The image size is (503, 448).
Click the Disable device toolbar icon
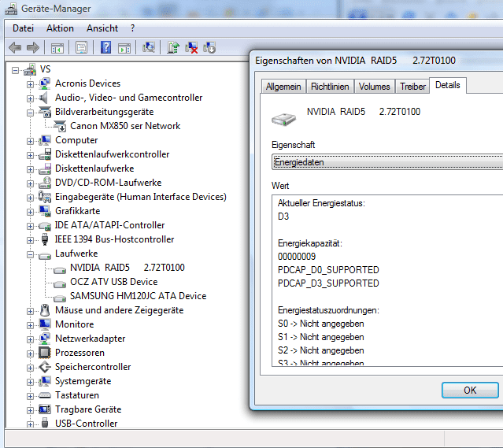pyautogui.click(x=209, y=47)
